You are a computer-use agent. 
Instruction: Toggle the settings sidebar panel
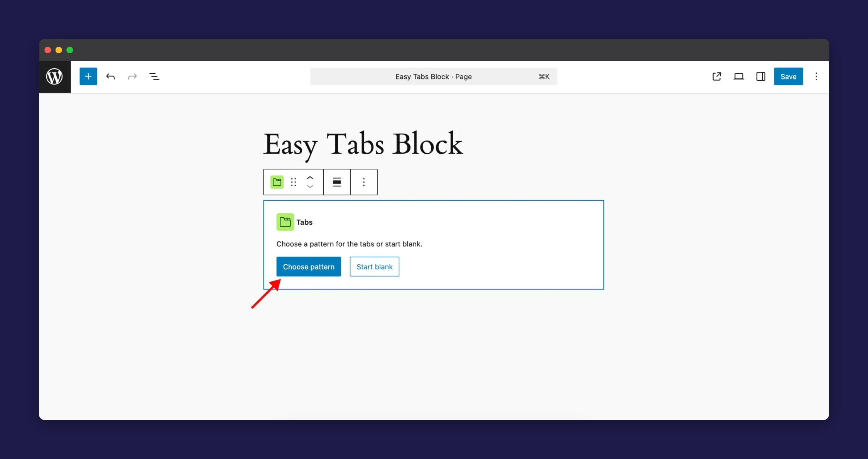click(x=761, y=76)
